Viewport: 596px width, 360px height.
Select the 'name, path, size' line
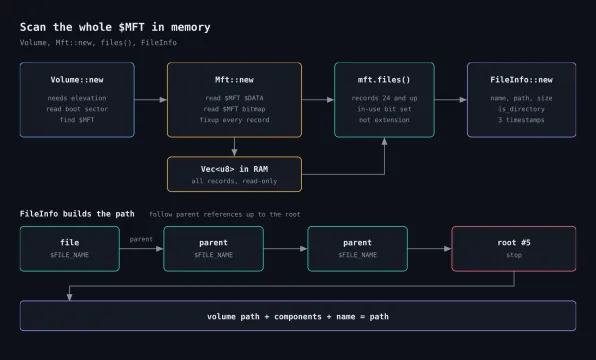pos(521,98)
